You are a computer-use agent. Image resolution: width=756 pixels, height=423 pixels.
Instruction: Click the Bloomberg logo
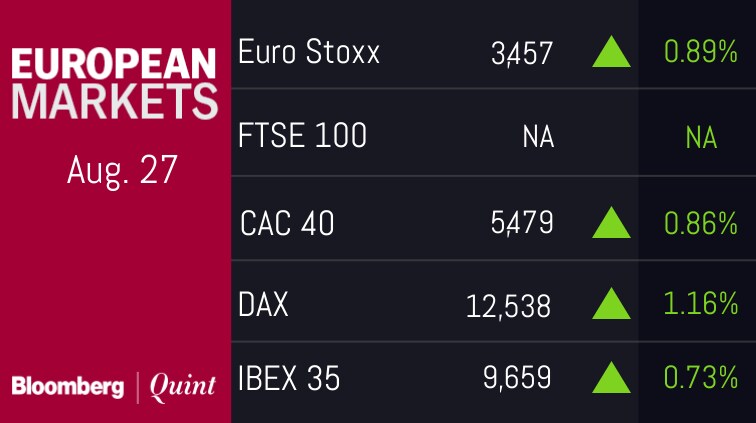point(70,386)
